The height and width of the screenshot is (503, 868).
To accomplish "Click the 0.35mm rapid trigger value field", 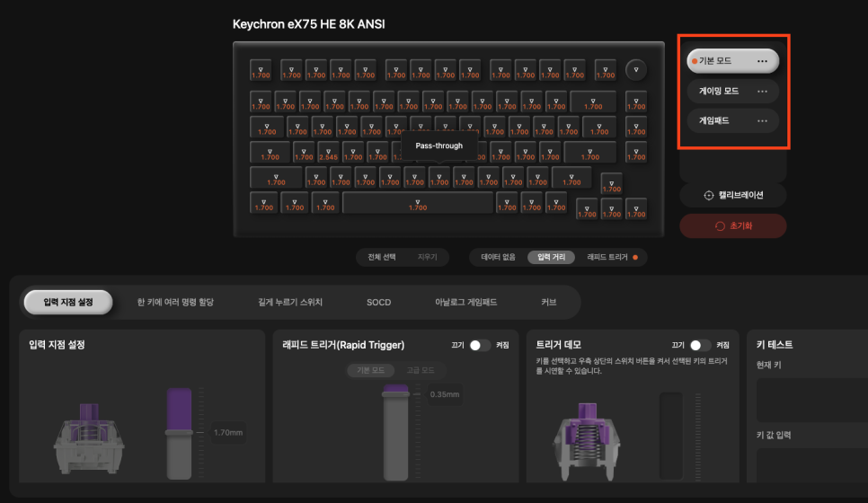I will tap(445, 394).
